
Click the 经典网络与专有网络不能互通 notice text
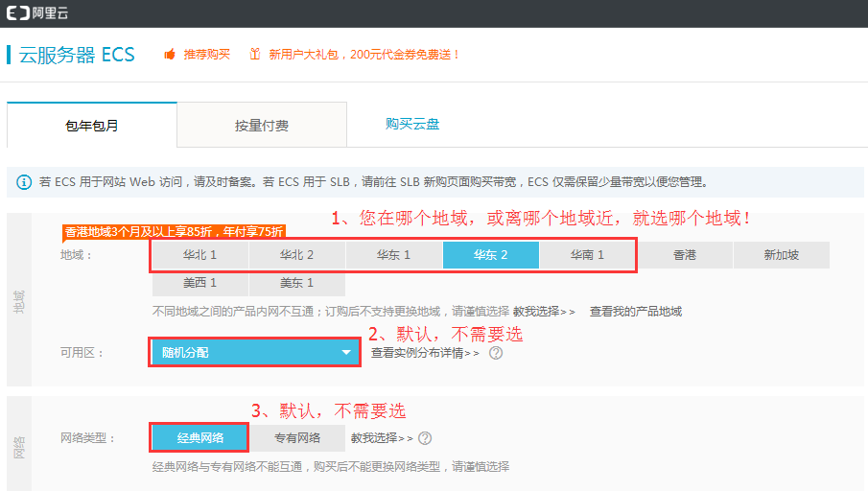click(x=331, y=467)
